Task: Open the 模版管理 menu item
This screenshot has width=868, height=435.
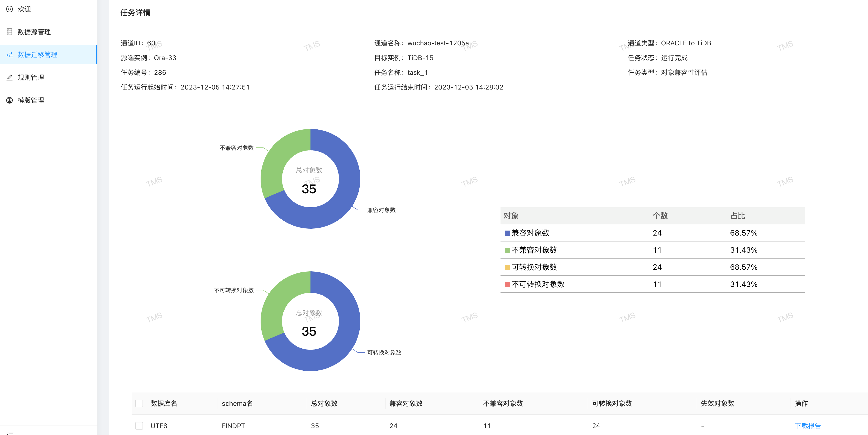Action: (31, 100)
